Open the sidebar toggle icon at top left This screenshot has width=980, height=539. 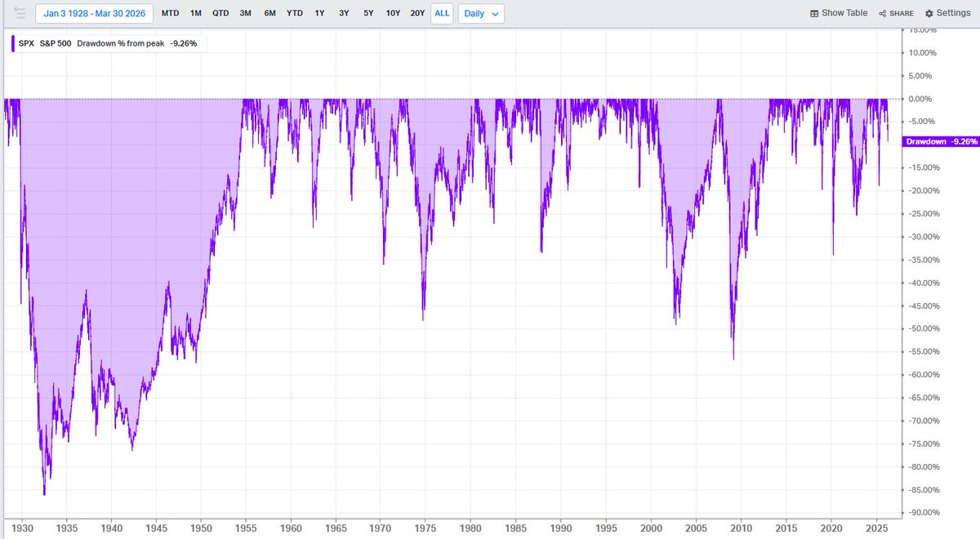(19, 13)
